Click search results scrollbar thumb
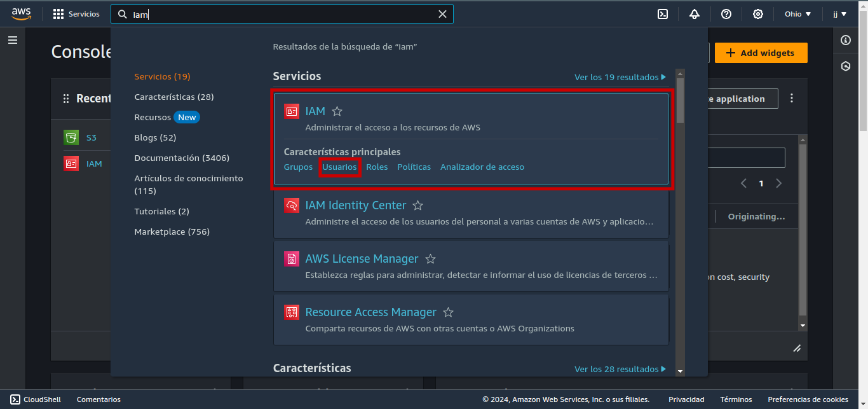Viewport: 868px width, 409px height. pyautogui.click(x=680, y=100)
